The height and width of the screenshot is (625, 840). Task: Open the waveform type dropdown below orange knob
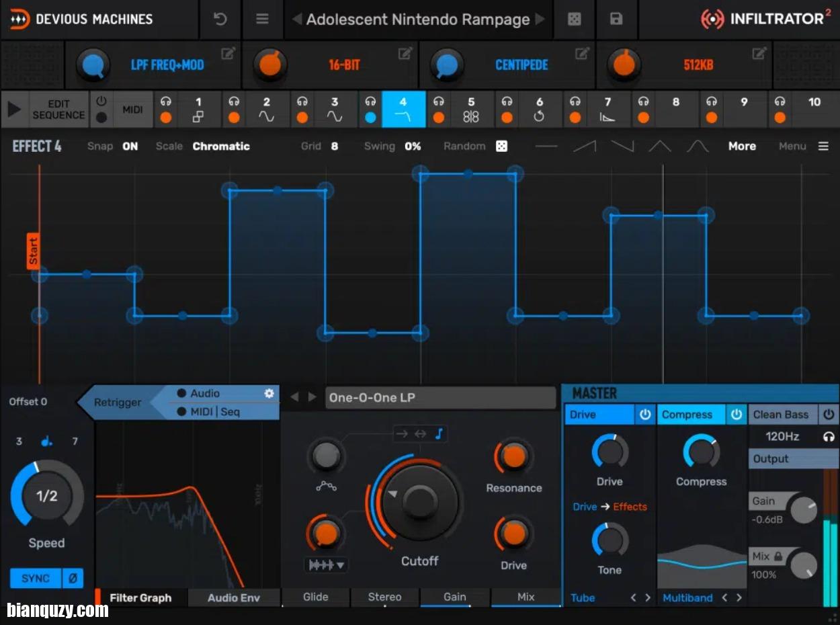tap(327, 565)
